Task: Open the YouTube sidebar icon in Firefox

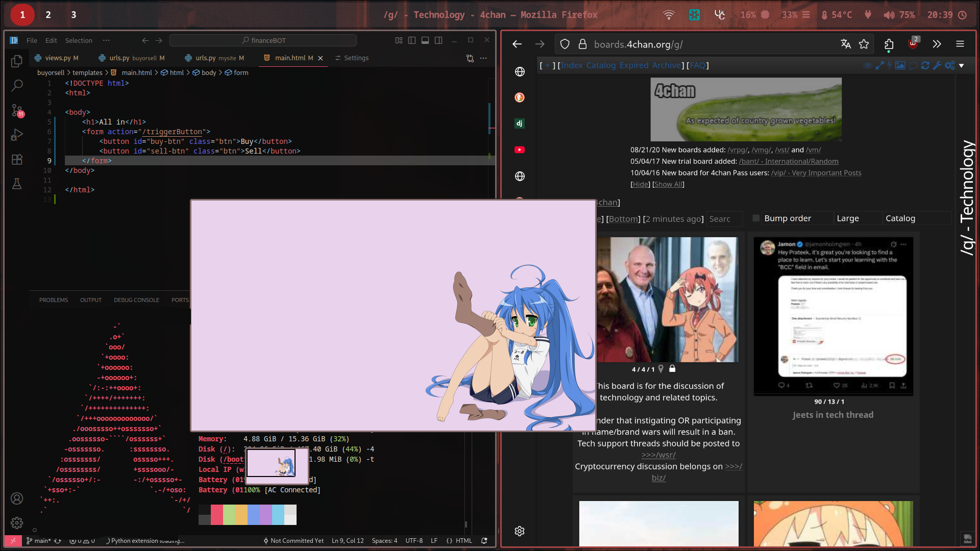Action: pos(520,150)
